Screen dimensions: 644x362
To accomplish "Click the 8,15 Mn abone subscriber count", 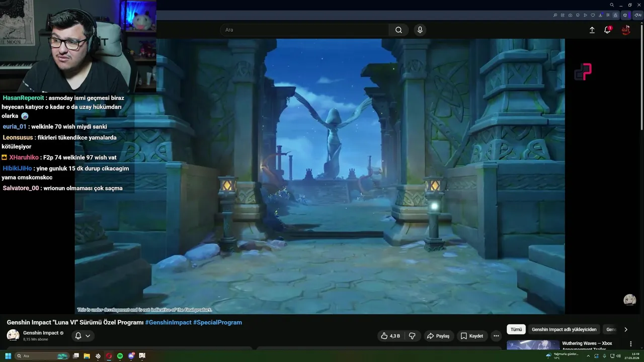I will [36, 339].
